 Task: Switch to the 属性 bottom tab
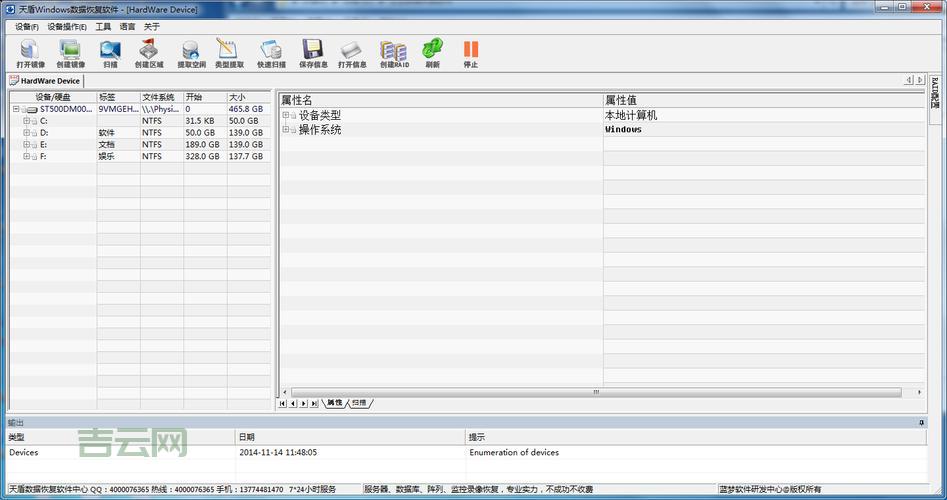(335, 403)
